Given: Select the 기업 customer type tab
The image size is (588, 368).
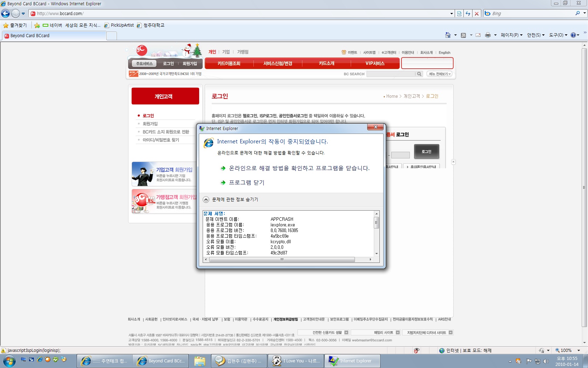Looking at the screenshot, I should coord(226,52).
